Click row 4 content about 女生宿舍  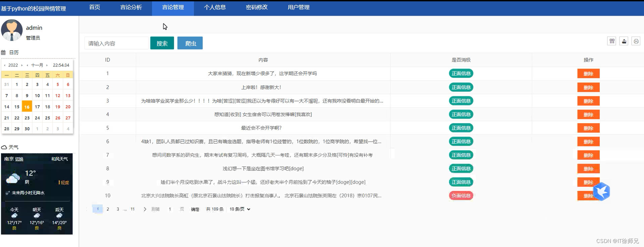pos(263,114)
